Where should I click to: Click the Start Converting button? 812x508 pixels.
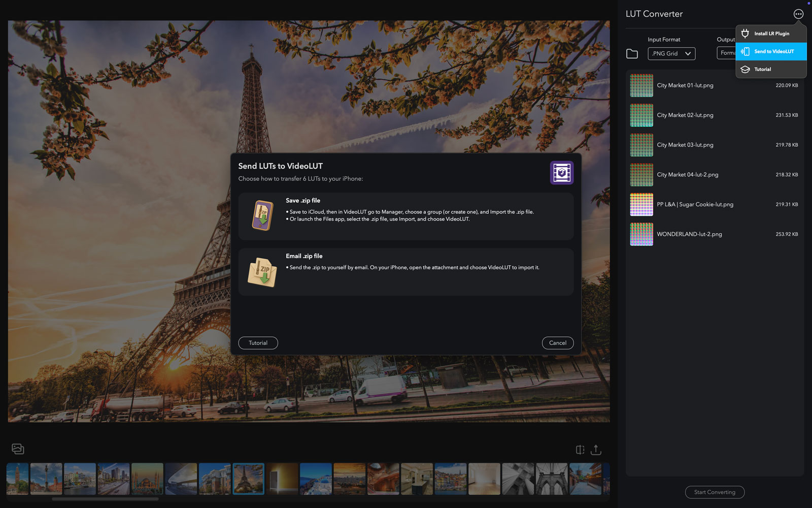click(714, 492)
